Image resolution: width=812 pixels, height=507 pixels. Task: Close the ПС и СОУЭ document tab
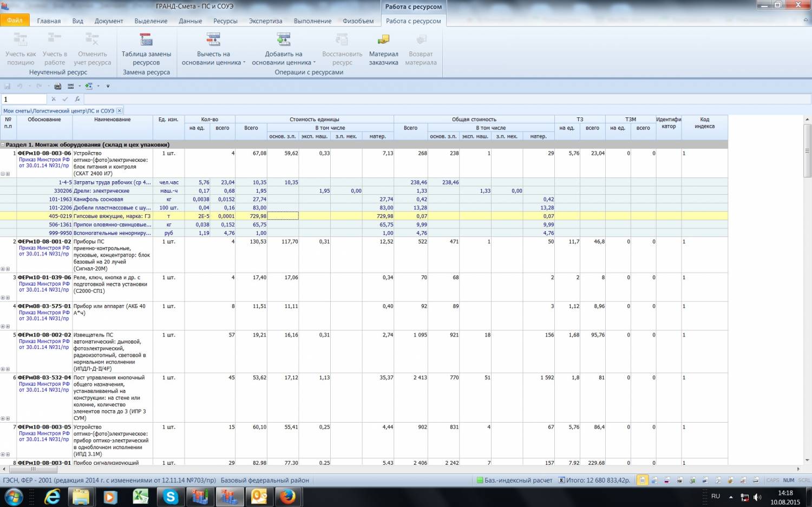120,111
